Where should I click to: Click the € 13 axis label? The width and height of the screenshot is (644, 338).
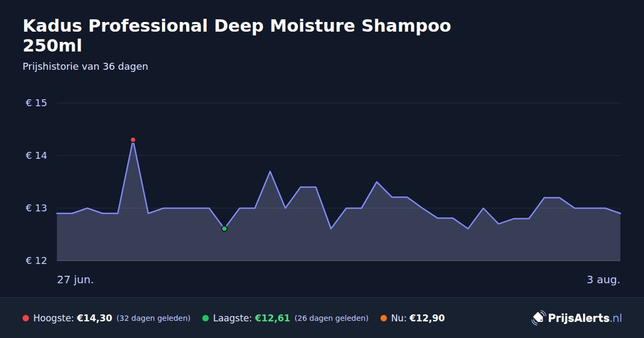pyautogui.click(x=36, y=208)
